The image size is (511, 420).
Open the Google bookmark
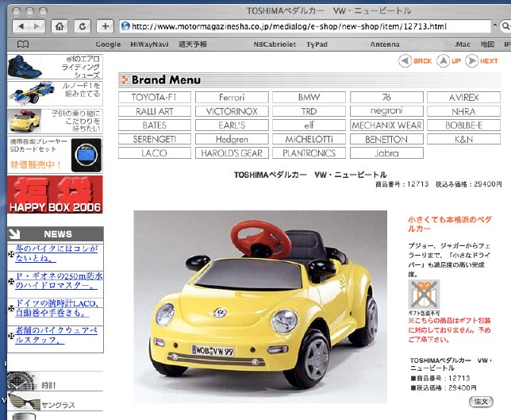[x=108, y=44]
